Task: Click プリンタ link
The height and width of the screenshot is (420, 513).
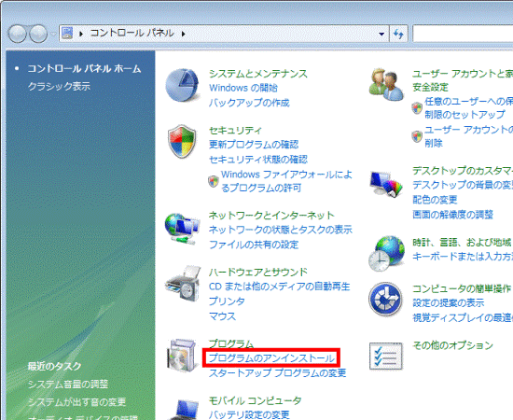Action: point(227,301)
